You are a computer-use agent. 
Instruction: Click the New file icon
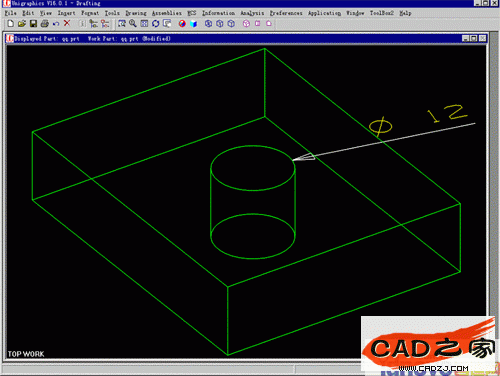click(11, 24)
